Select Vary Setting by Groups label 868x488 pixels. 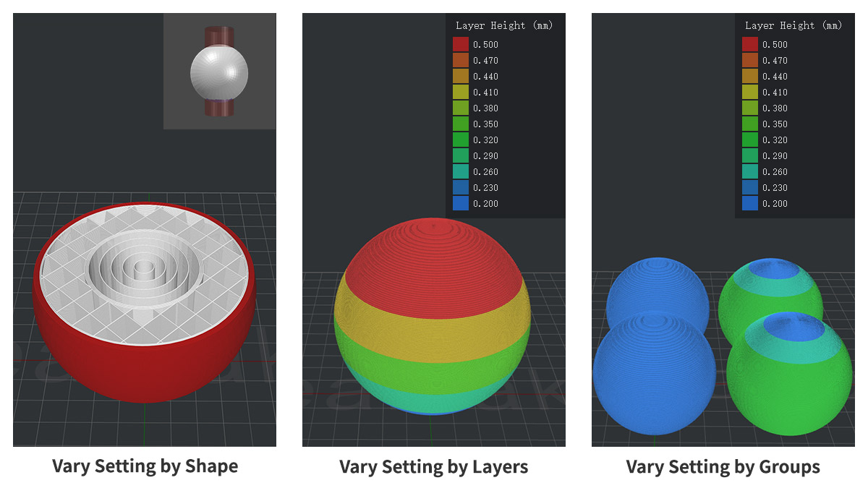pyautogui.click(x=722, y=467)
